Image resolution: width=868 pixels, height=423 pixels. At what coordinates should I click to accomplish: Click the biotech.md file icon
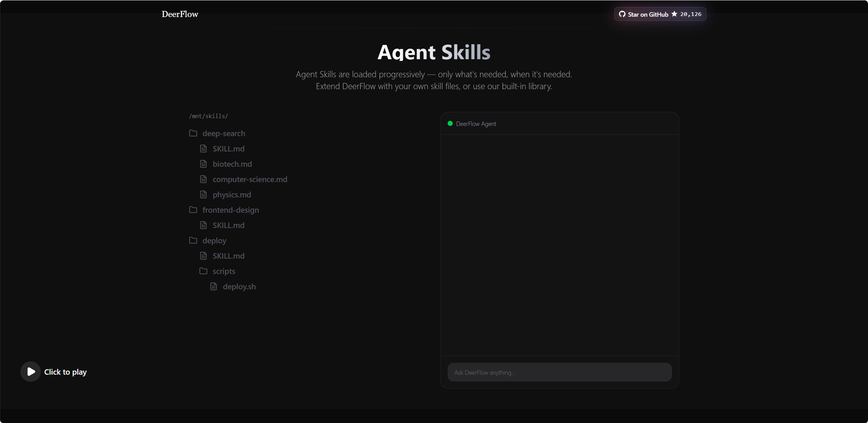203,164
